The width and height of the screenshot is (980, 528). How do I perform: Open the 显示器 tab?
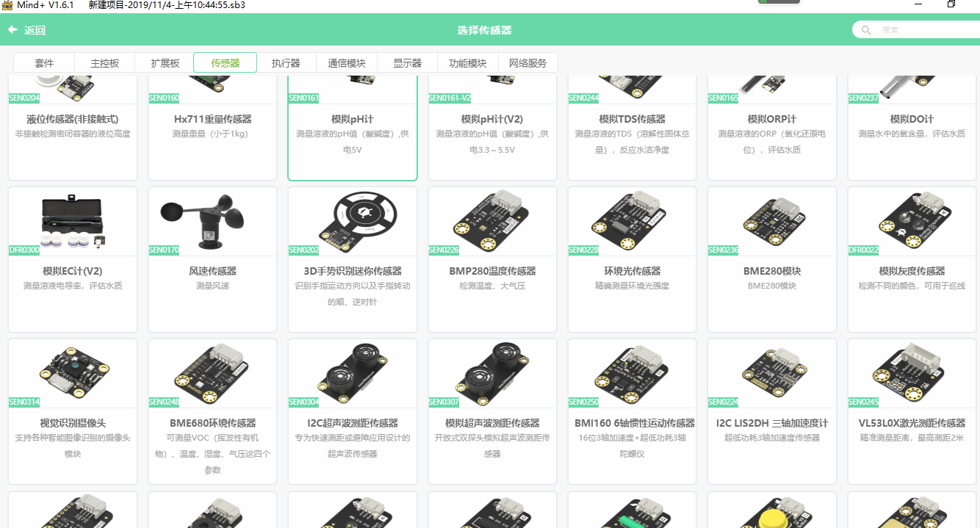407,63
